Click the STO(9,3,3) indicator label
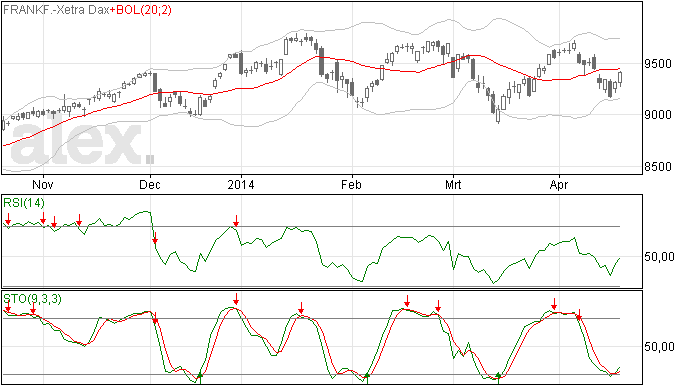Image resolution: width=690 pixels, height=387 pixels. pyautogui.click(x=32, y=299)
